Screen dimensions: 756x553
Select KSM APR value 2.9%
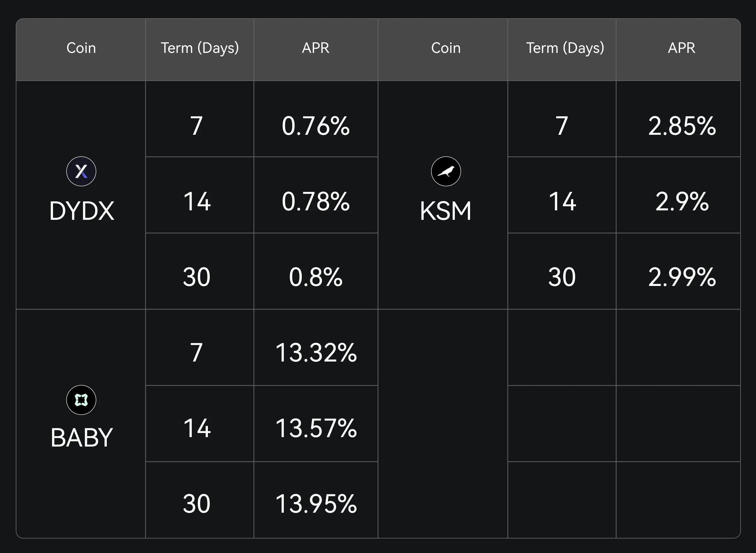tap(682, 202)
